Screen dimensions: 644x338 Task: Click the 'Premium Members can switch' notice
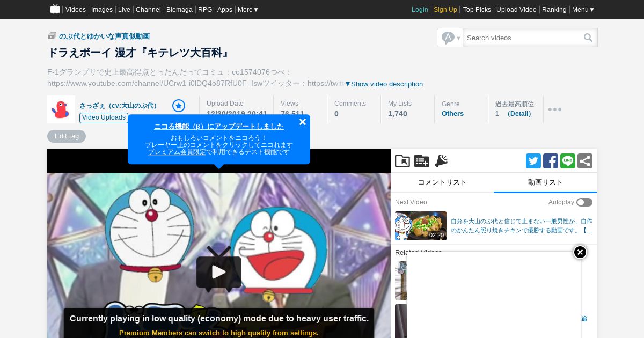click(219, 333)
